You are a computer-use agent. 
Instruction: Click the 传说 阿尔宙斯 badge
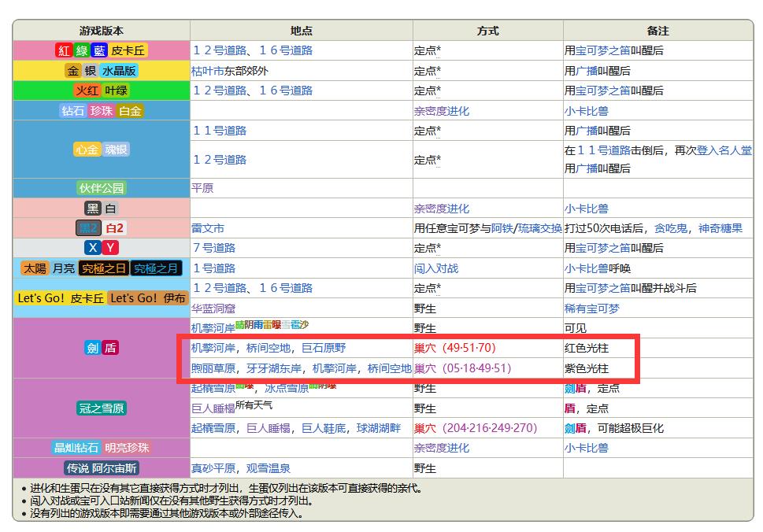click(x=102, y=467)
